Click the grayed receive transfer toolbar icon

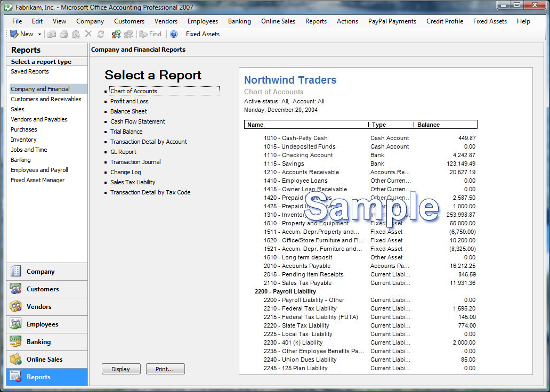[128, 34]
